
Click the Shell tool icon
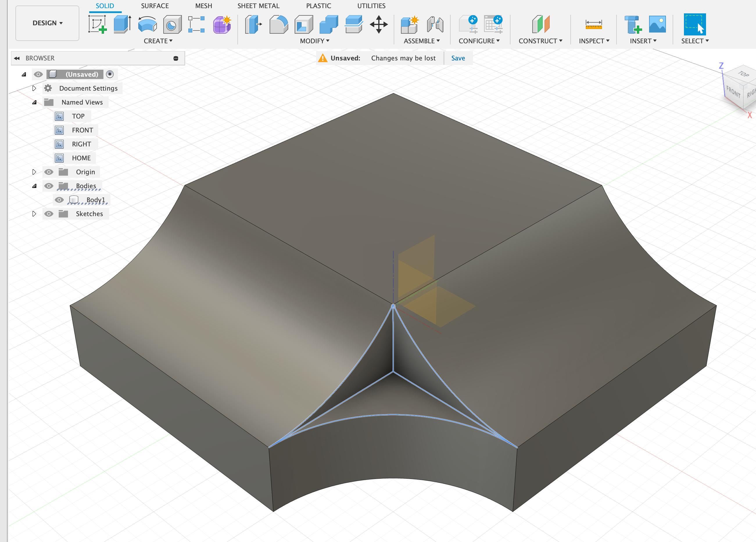click(303, 24)
